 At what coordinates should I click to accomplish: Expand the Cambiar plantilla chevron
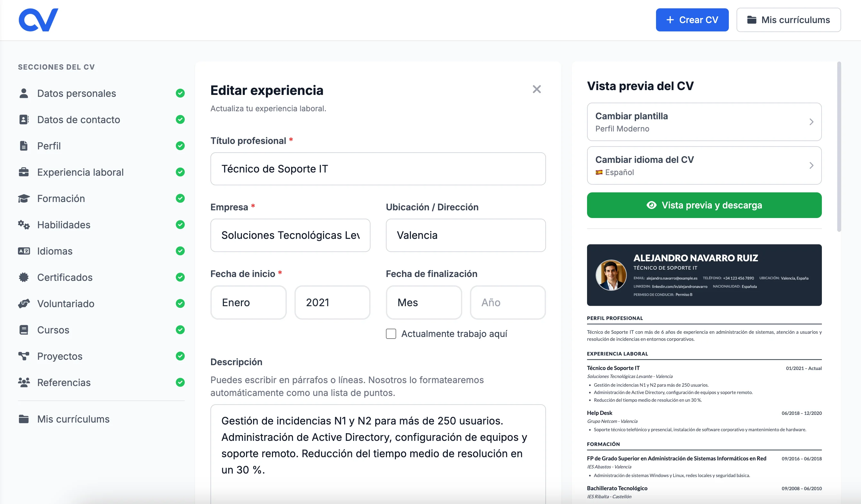(x=812, y=122)
